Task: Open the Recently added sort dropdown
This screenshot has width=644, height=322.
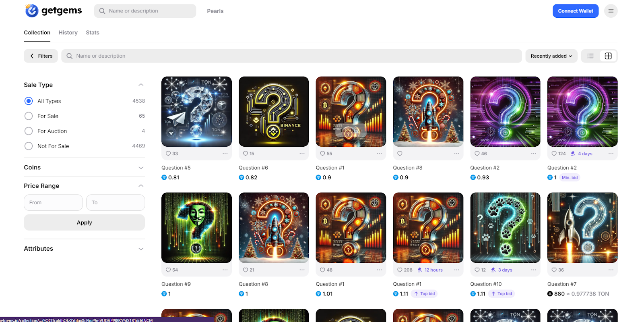Action: point(551,56)
